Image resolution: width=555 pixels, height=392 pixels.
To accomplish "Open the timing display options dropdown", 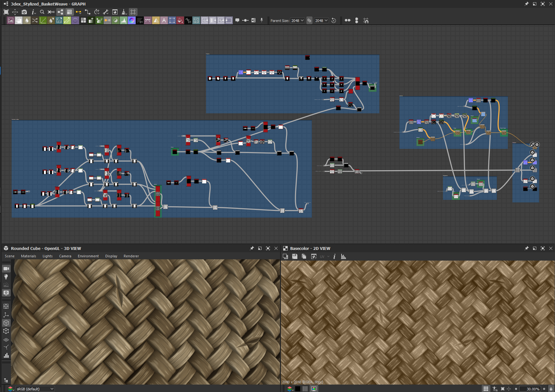I will coord(97,12).
